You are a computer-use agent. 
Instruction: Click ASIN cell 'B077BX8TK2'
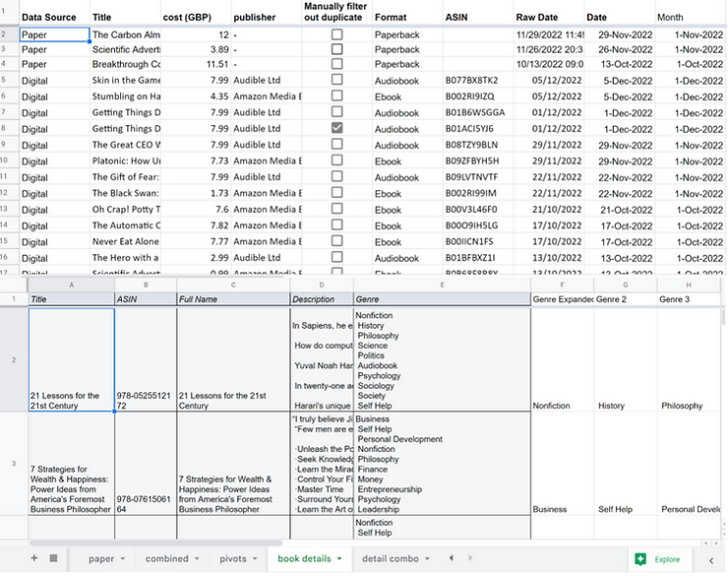pyautogui.click(x=478, y=81)
